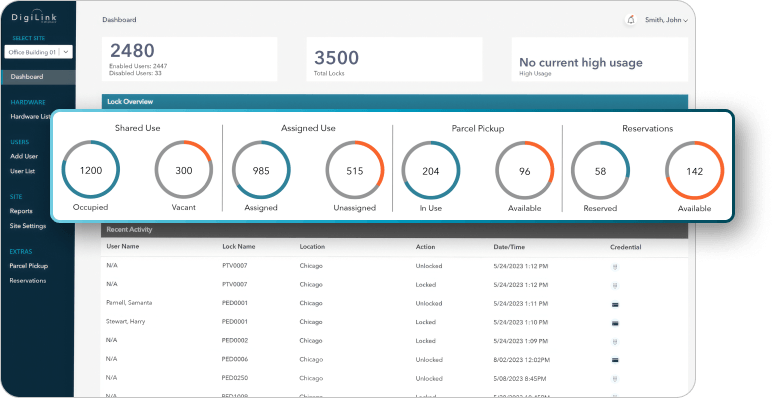Click date 5/24/2023 1:11 PM

click(521, 304)
